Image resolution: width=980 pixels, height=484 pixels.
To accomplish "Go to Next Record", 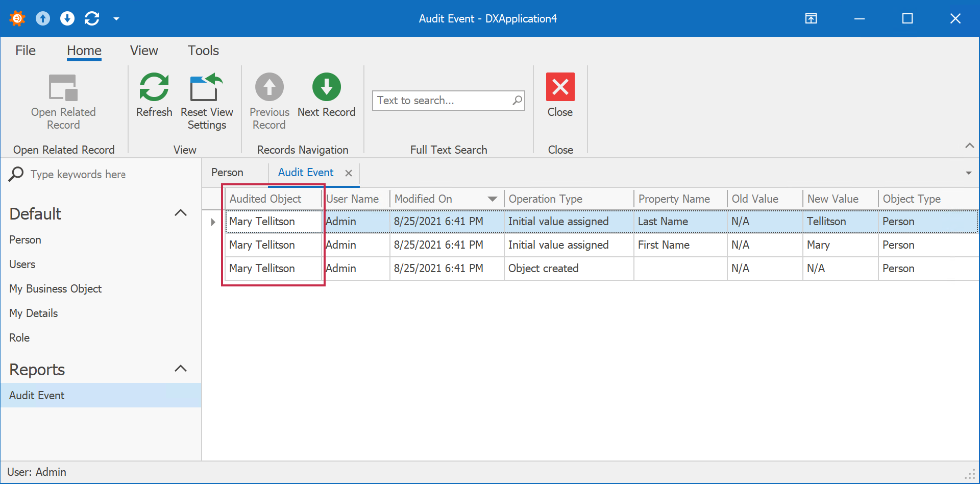I will point(326,87).
